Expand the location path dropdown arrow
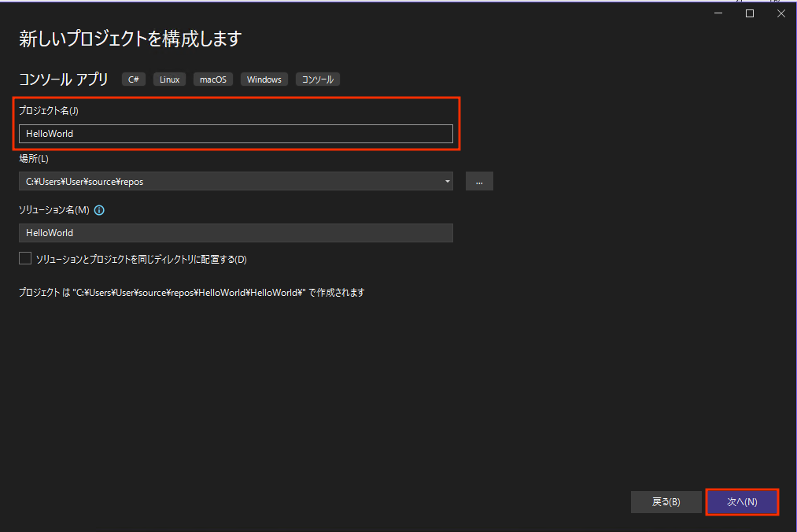 coord(447,181)
